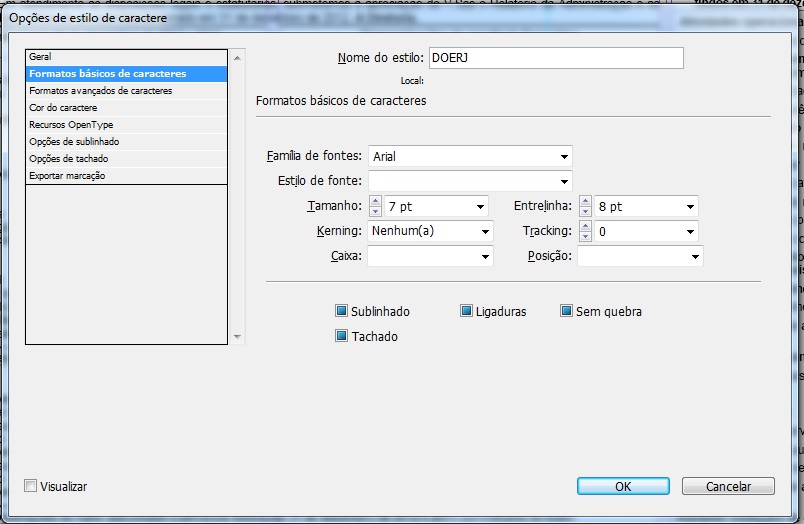Enable the Visualizar preview checkbox
This screenshot has height=524, width=804.
pyautogui.click(x=32, y=486)
